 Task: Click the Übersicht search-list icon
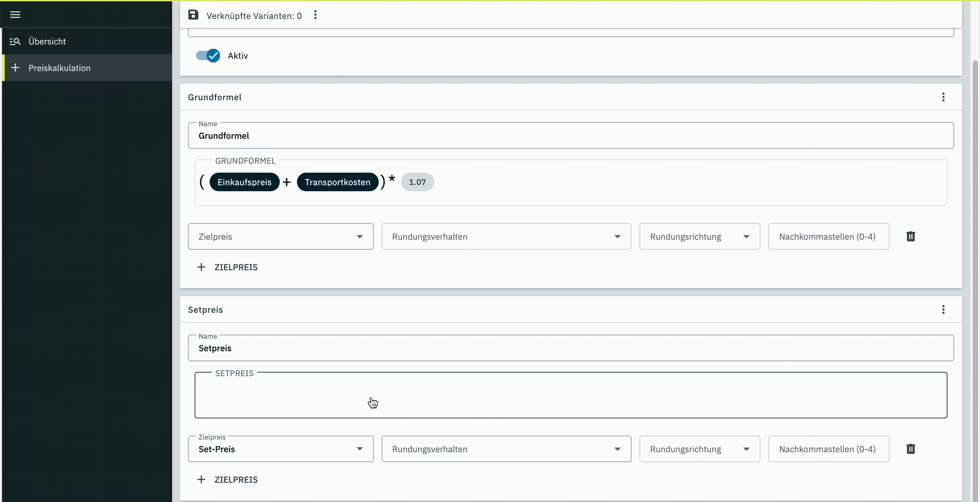[x=15, y=42]
